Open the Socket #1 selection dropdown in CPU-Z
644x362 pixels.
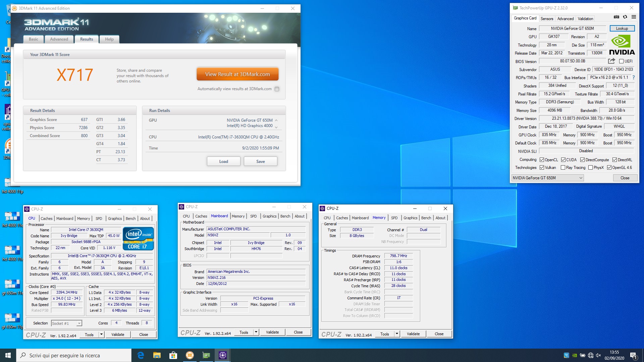tap(66, 323)
